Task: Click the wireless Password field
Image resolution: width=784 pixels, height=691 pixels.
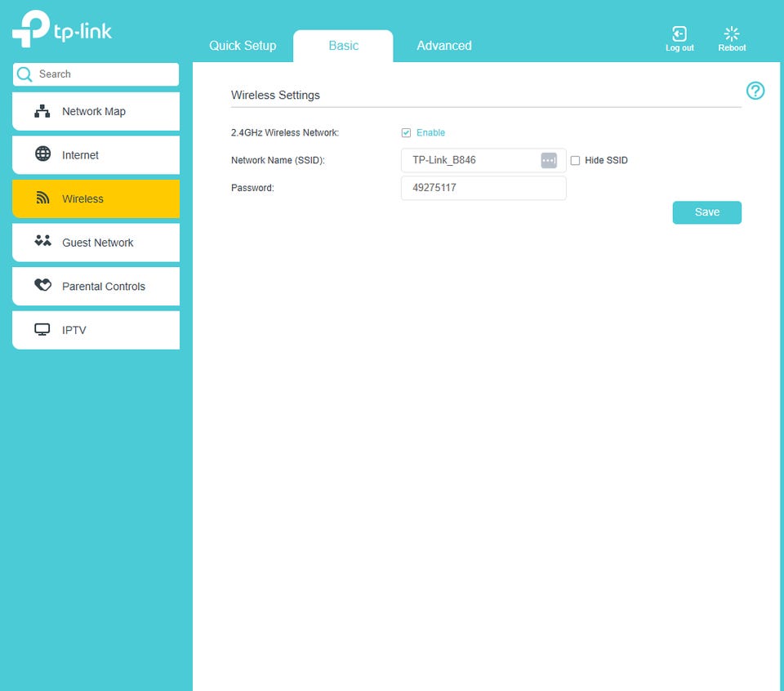Action: click(x=483, y=188)
